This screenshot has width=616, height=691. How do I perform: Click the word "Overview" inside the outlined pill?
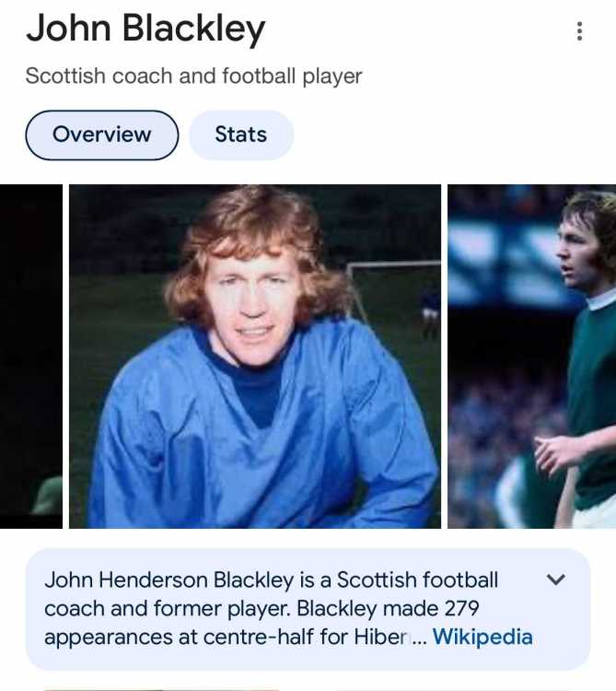(101, 135)
